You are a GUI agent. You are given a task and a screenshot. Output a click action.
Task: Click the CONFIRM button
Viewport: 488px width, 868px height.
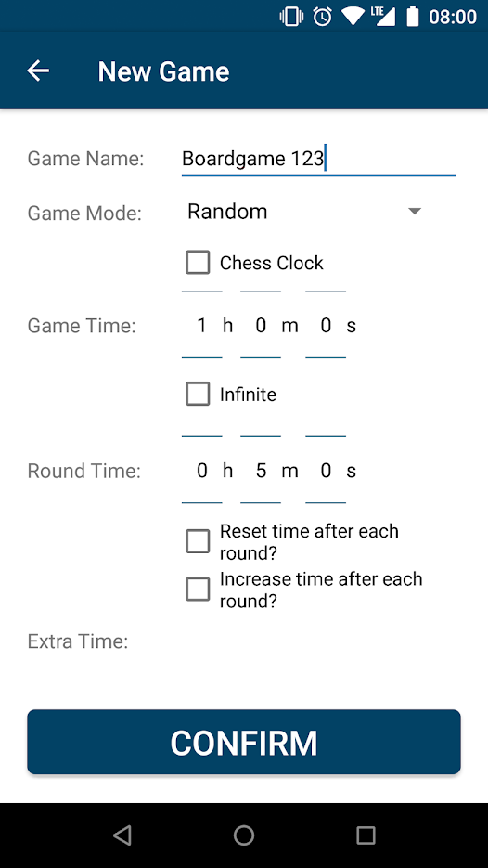pos(244,742)
